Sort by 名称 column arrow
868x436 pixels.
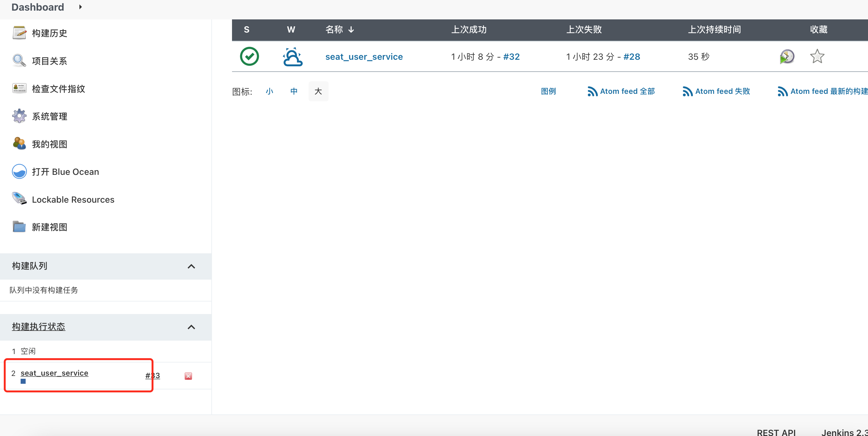351,30
